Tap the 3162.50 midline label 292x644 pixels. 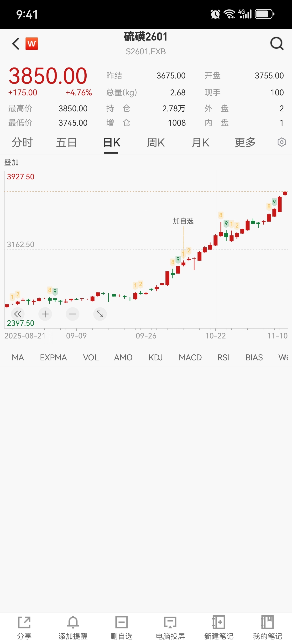pyautogui.click(x=21, y=244)
